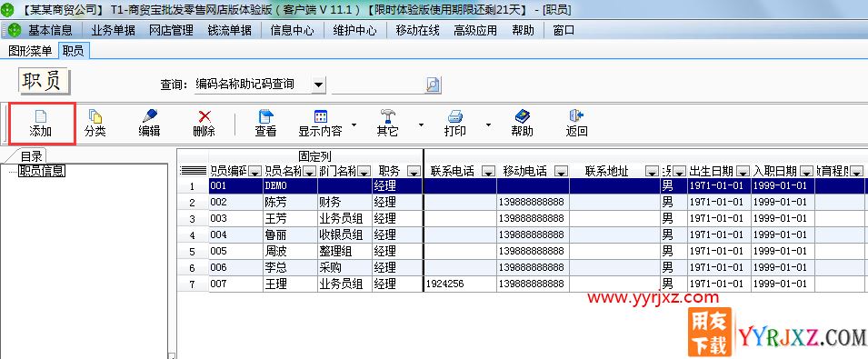Open the 出生日期 column filter dropdown
Viewport: 868px width, 359px height.
pyautogui.click(x=743, y=172)
